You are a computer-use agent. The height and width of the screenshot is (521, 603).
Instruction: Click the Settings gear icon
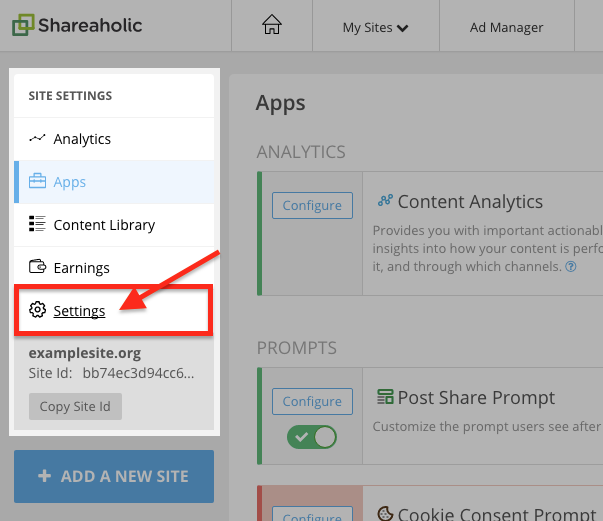(x=37, y=310)
